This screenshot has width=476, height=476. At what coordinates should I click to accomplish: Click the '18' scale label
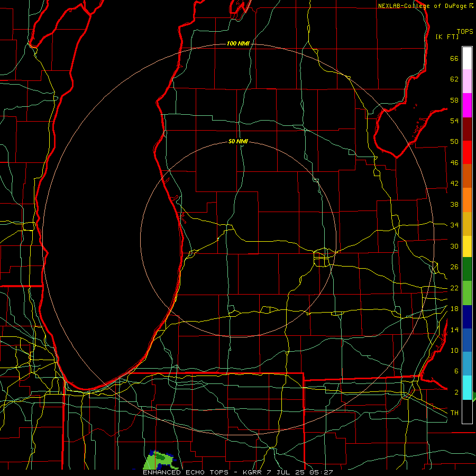pos(454,309)
